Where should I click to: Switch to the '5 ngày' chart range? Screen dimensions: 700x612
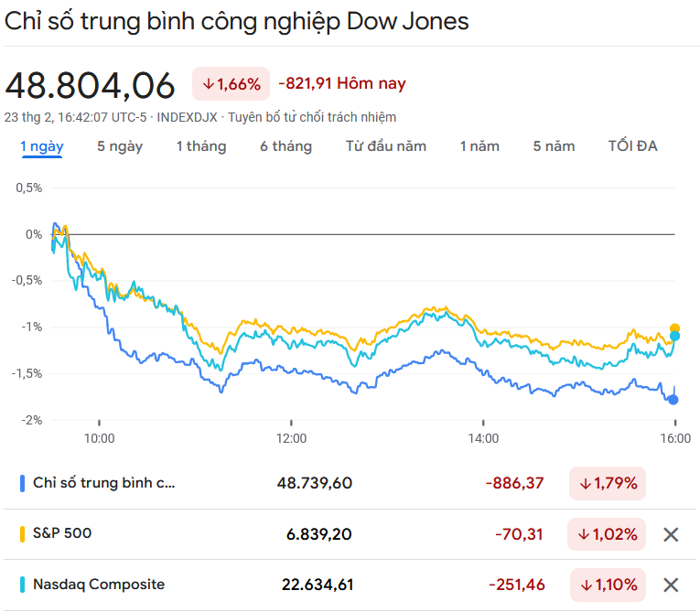click(x=120, y=146)
